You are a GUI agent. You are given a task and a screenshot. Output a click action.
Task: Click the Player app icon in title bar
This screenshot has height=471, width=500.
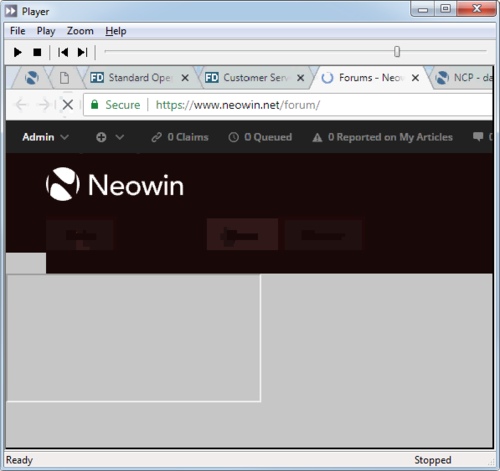click(x=11, y=11)
